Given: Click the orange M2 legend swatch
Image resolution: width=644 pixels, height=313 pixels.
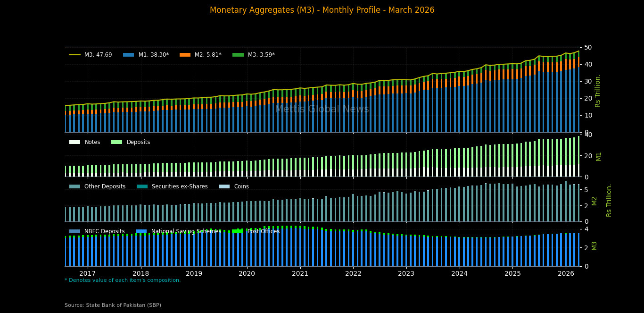Looking at the screenshot, I should pos(185,55).
